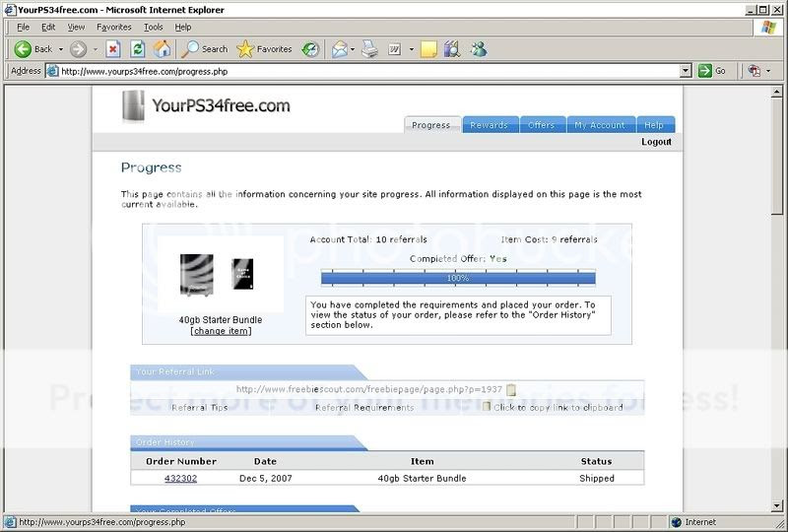The height and width of the screenshot is (532, 788).
Task: Open the View menu
Action: [76, 28]
